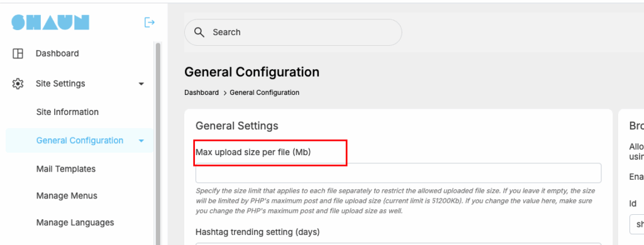Click General Configuration breadcrumb
This screenshot has height=245, width=644.
click(x=265, y=92)
